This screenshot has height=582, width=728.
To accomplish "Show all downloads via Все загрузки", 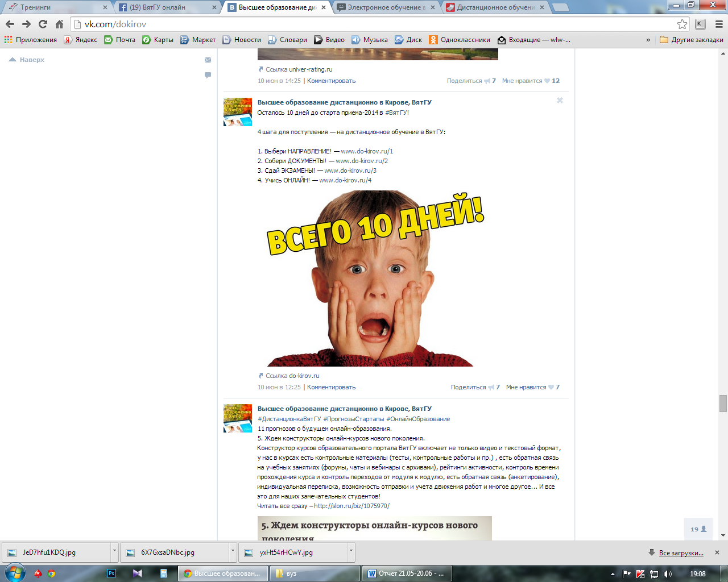I will pos(681,552).
